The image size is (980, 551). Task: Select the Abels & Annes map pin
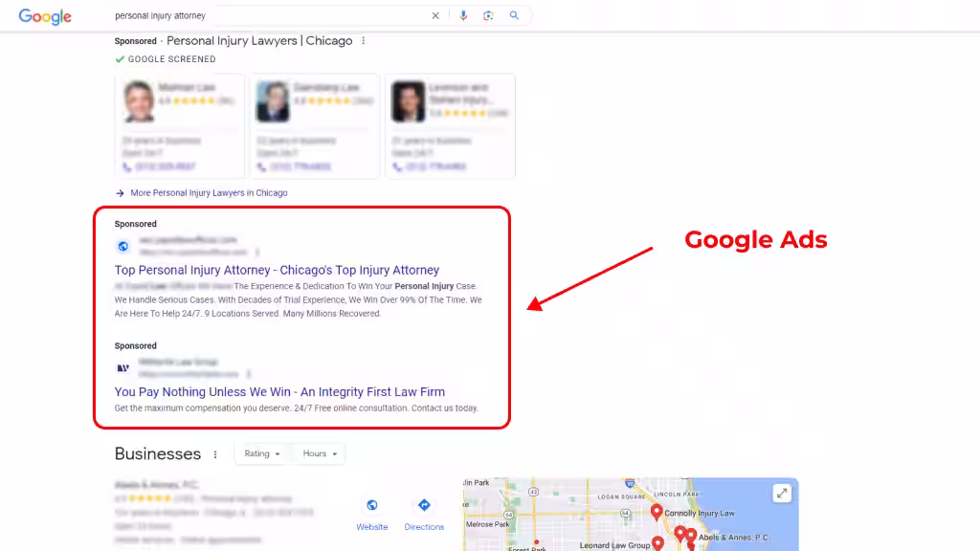pos(691,536)
